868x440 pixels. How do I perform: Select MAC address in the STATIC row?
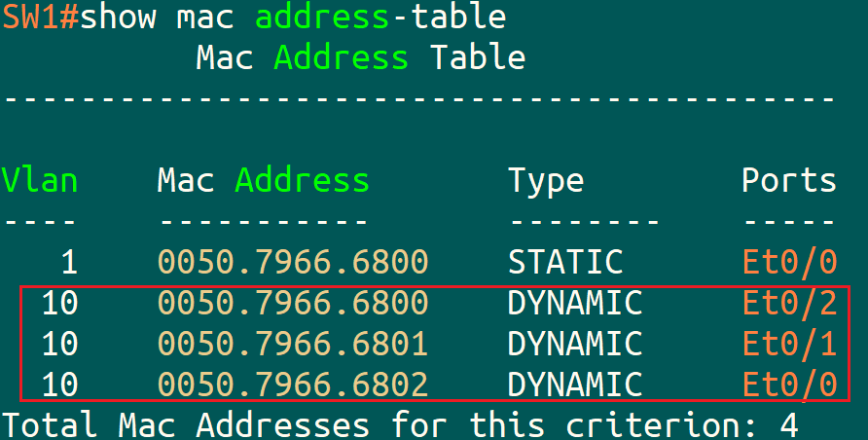click(292, 262)
